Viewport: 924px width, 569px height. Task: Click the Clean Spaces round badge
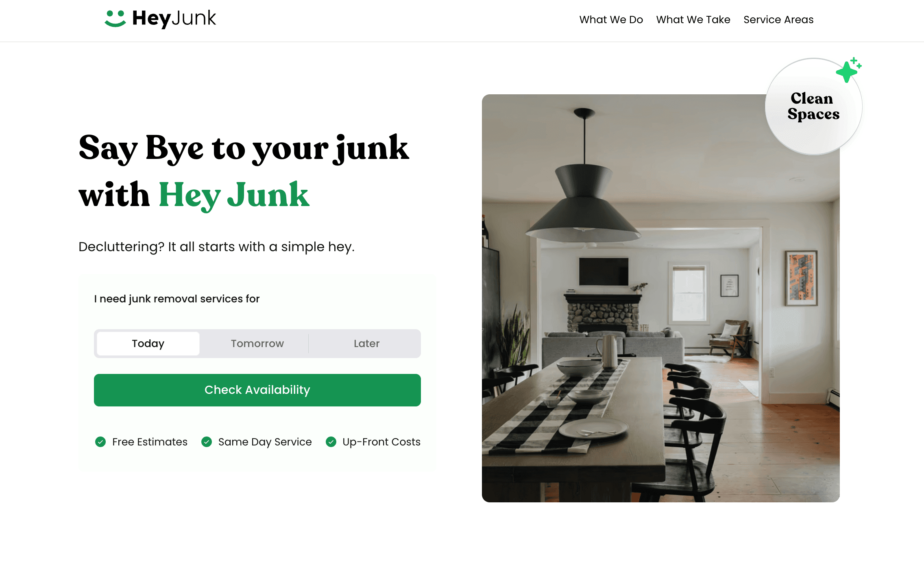point(813,106)
